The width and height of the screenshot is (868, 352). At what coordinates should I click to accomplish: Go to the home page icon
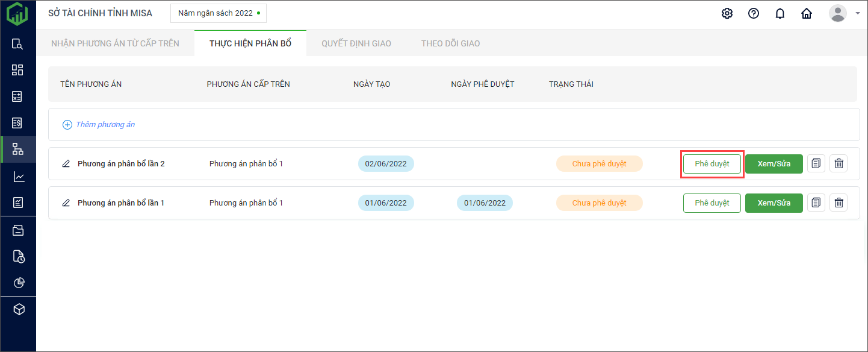click(x=807, y=13)
